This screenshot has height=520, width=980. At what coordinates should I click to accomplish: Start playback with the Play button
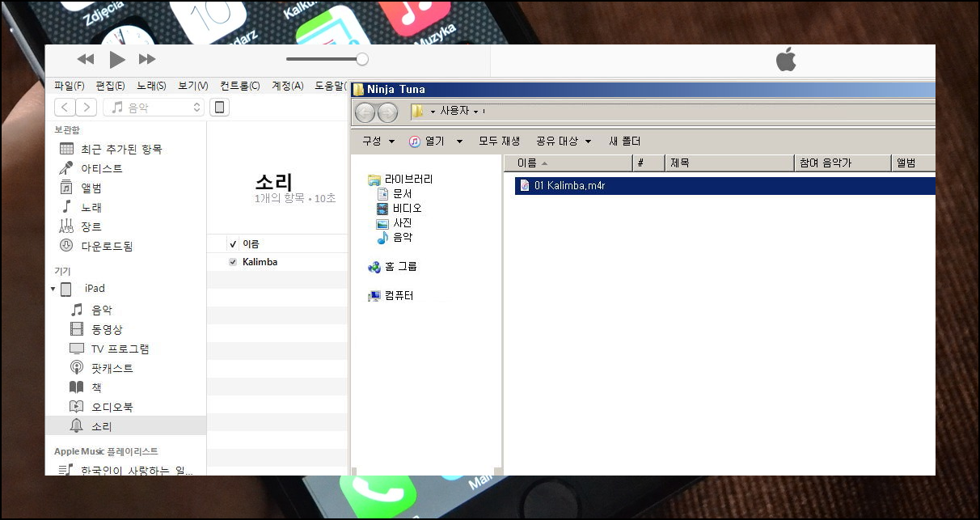pos(117,59)
